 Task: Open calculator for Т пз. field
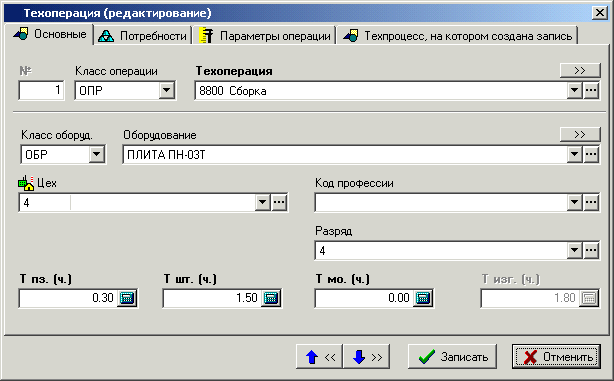click(127, 298)
